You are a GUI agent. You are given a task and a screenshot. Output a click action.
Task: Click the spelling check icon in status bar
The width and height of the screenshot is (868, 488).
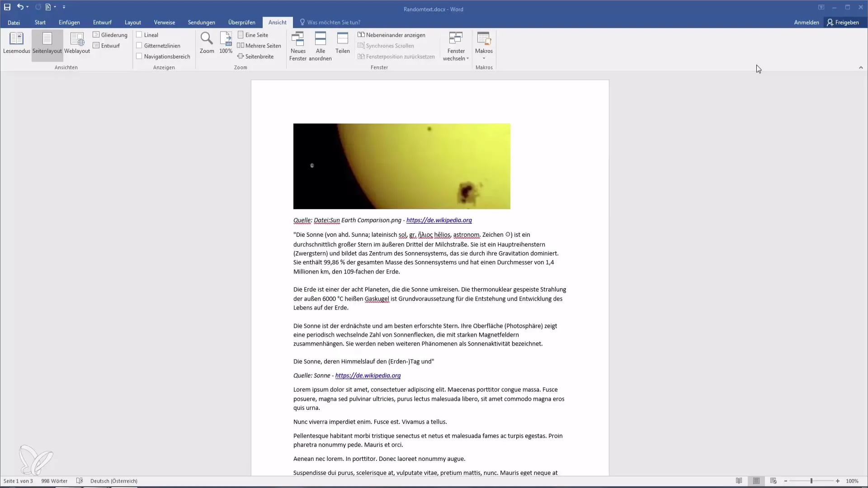click(x=80, y=481)
